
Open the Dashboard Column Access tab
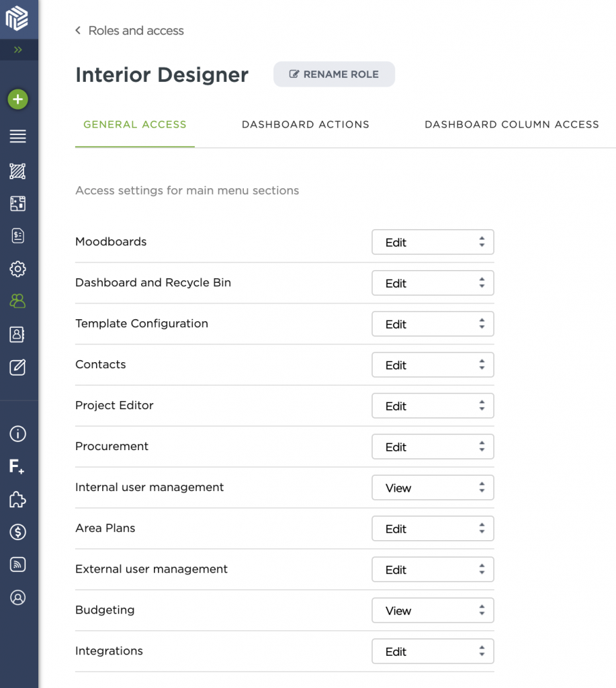(x=511, y=124)
